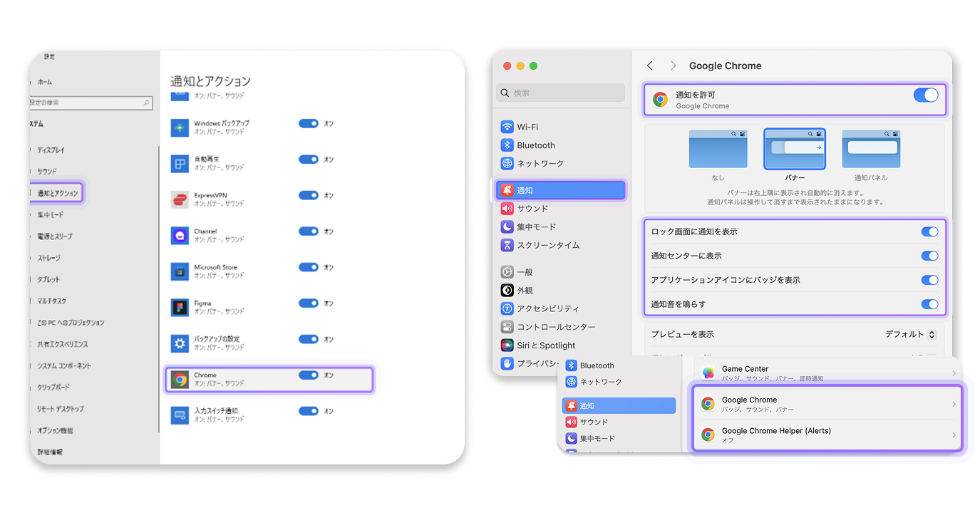This screenshot has height=515, width=980.
Task: Click the スクリーンタイム hourglass icon
Action: pos(507,245)
